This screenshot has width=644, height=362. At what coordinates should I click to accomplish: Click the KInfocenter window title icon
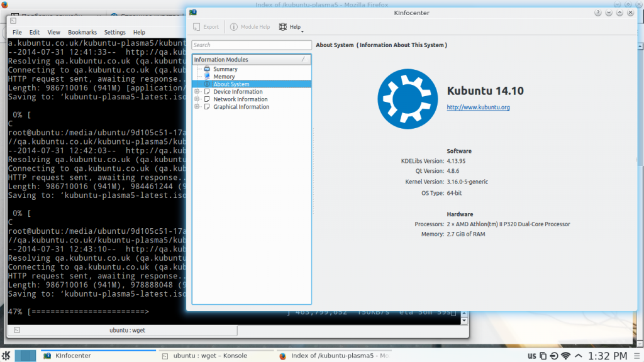193,13
